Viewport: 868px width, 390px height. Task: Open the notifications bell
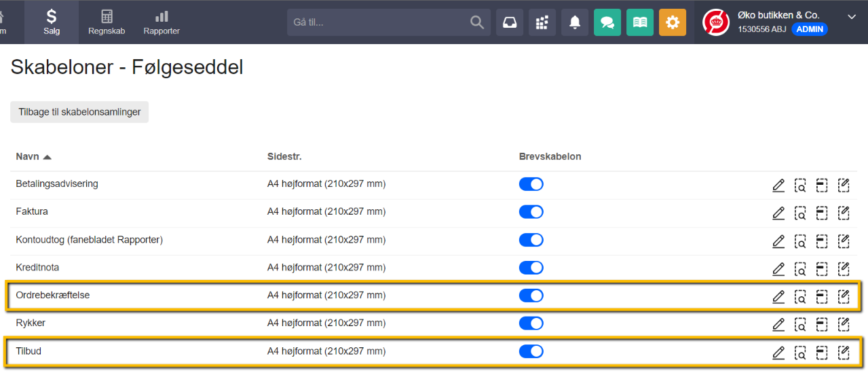coord(575,22)
